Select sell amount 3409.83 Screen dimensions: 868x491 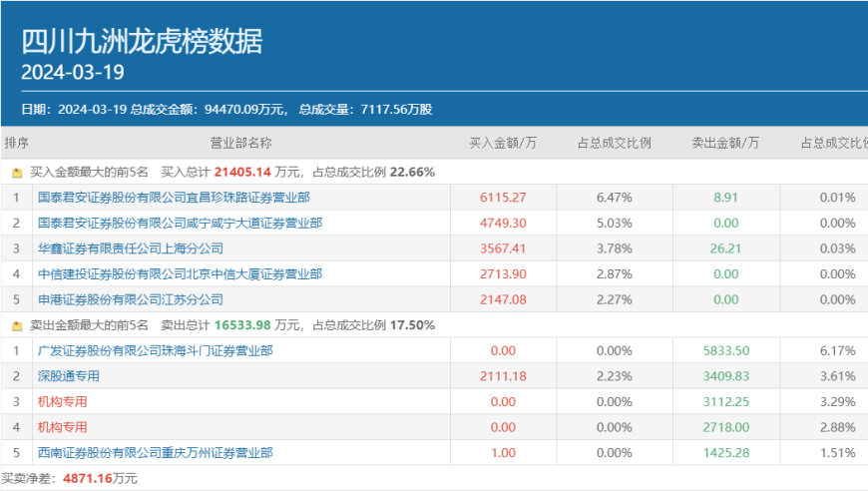(x=726, y=376)
